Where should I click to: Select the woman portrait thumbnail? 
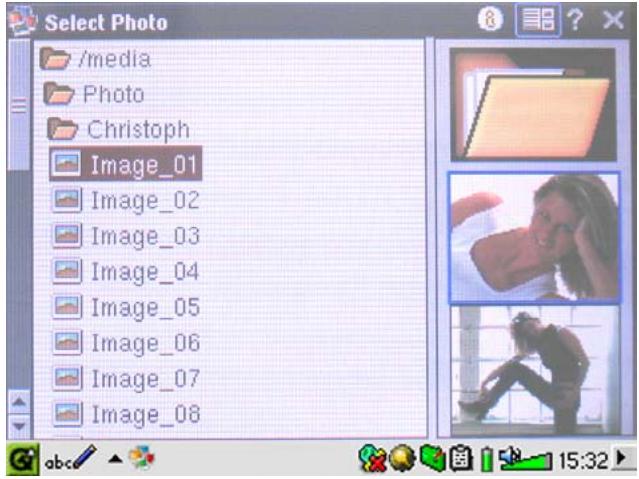(534, 238)
